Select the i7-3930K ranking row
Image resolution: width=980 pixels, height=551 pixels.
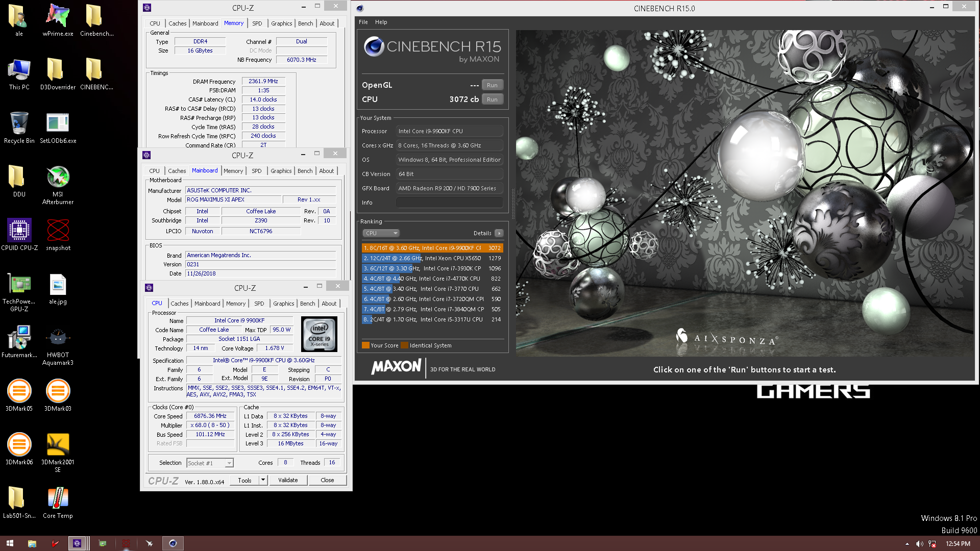click(x=432, y=268)
